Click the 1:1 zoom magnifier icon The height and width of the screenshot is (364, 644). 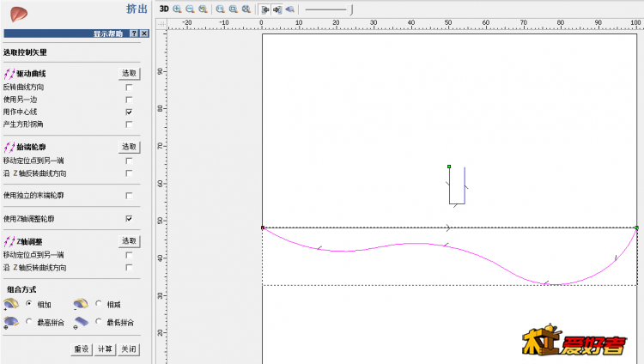(221, 9)
